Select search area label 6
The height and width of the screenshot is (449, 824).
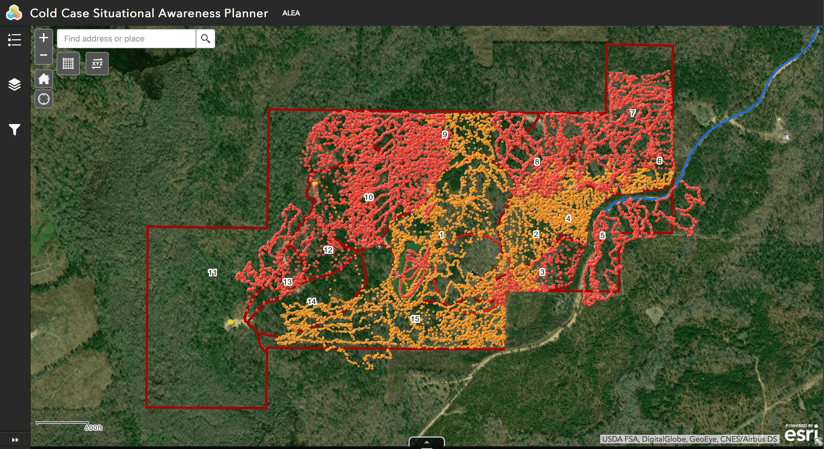(x=659, y=160)
